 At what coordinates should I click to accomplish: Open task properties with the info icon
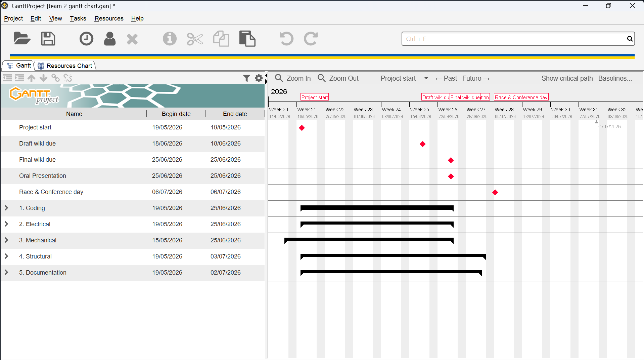pyautogui.click(x=170, y=39)
